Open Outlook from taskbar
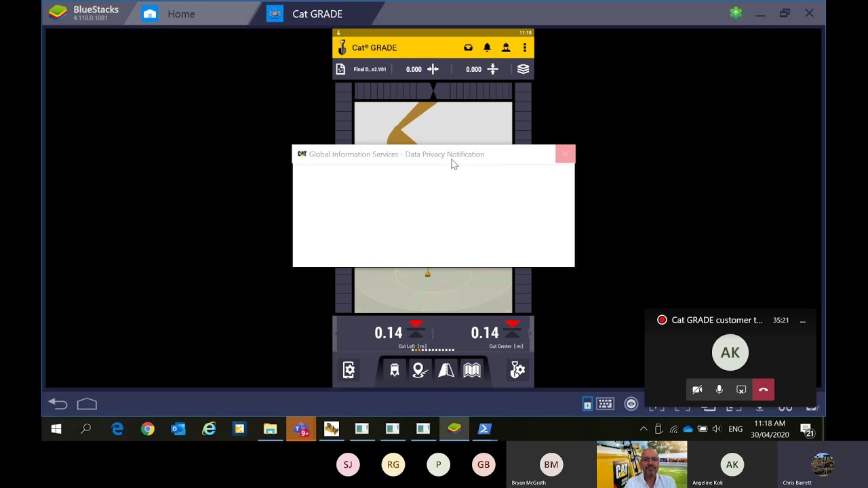 pyautogui.click(x=178, y=429)
